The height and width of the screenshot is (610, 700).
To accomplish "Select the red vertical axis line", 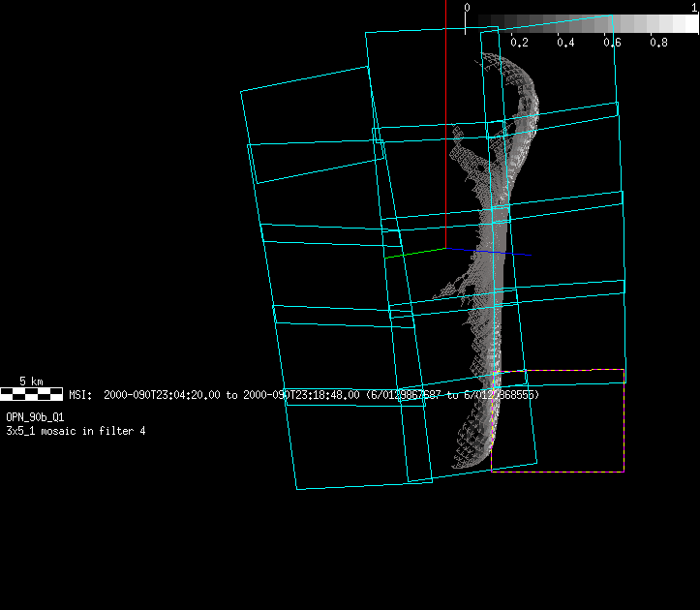I will point(445,116).
